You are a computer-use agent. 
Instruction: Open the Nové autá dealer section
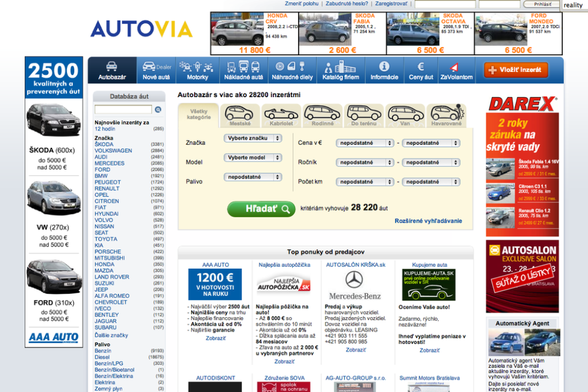(156, 70)
